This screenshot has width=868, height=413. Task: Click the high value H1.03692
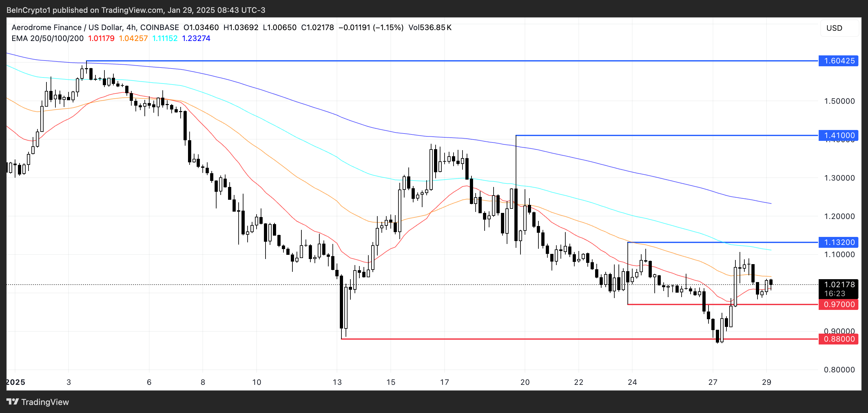241,28
